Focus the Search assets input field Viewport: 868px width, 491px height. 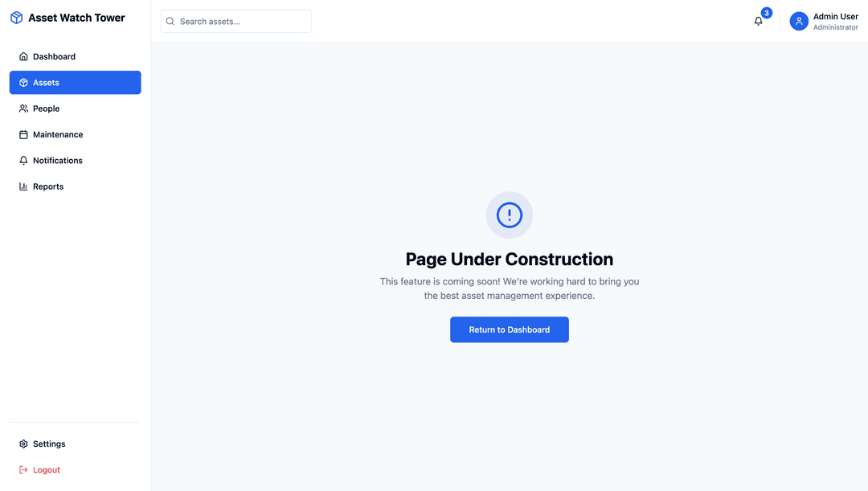241,22
